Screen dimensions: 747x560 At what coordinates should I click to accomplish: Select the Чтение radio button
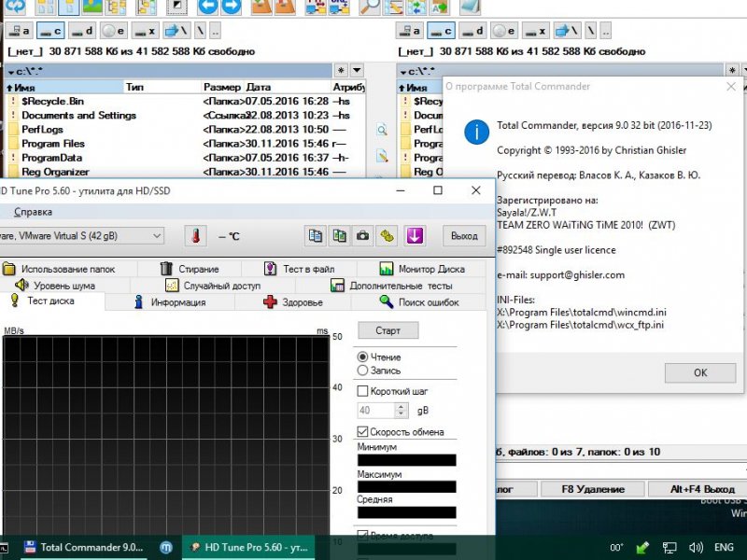tap(362, 357)
